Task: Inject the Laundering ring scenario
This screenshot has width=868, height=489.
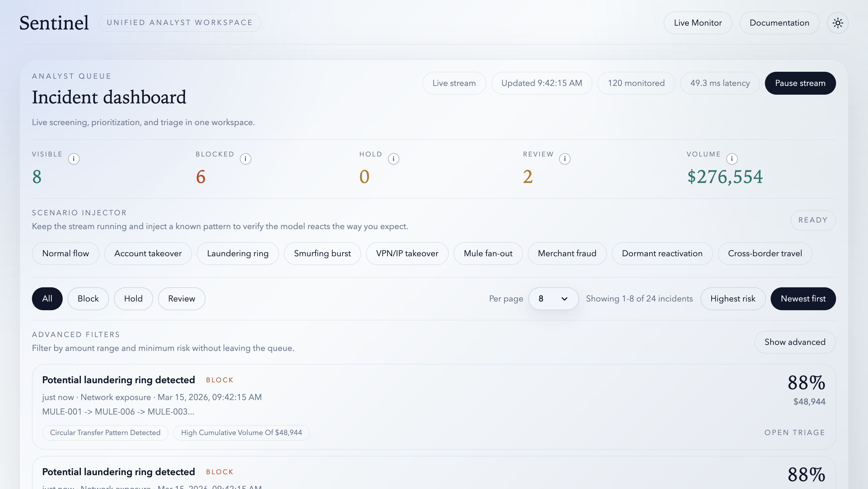Action: point(237,254)
